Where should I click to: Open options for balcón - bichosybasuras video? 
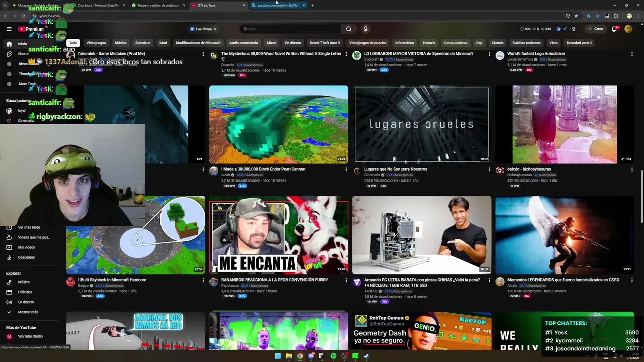(x=632, y=170)
